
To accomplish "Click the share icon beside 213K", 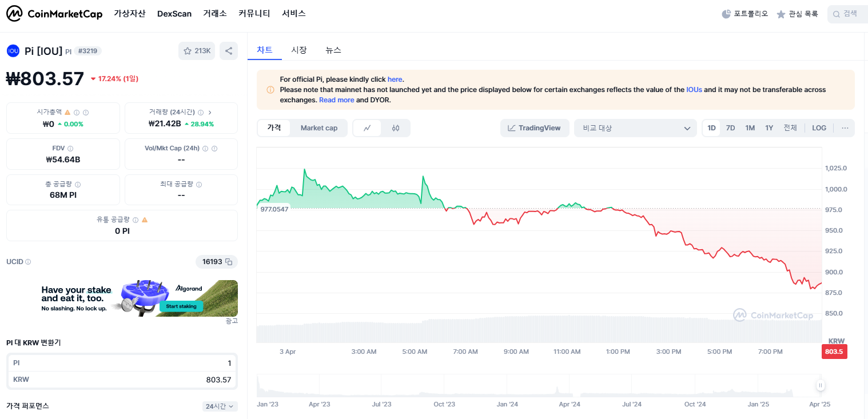I will point(229,51).
